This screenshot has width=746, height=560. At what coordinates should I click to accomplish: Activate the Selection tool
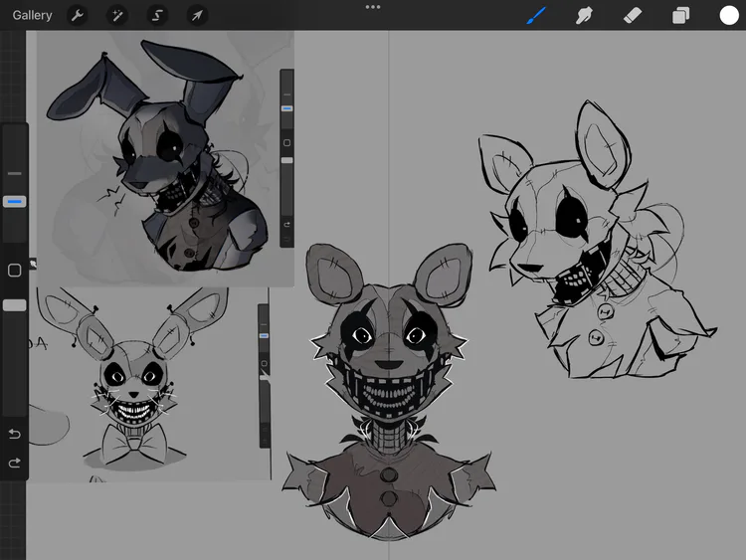pyautogui.click(x=157, y=16)
